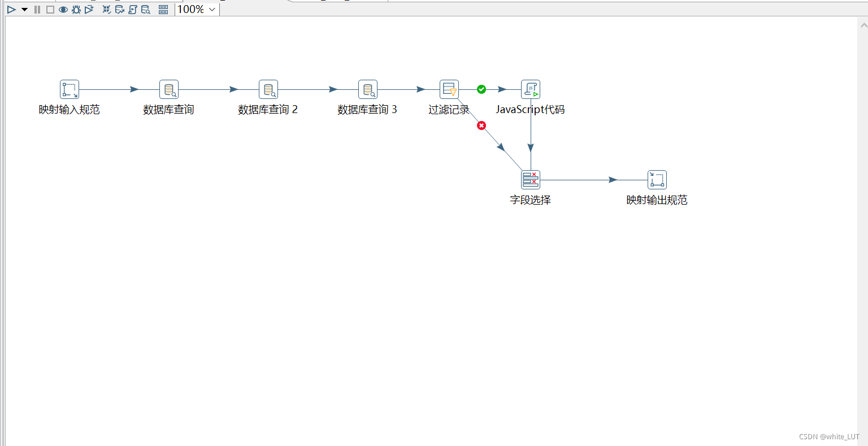This screenshot has width=868, height=446.
Task: Click the 数据库查询 3 label
Action: point(367,110)
